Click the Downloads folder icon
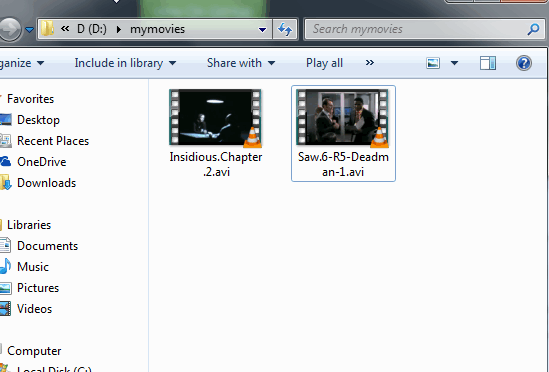 point(6,183)
